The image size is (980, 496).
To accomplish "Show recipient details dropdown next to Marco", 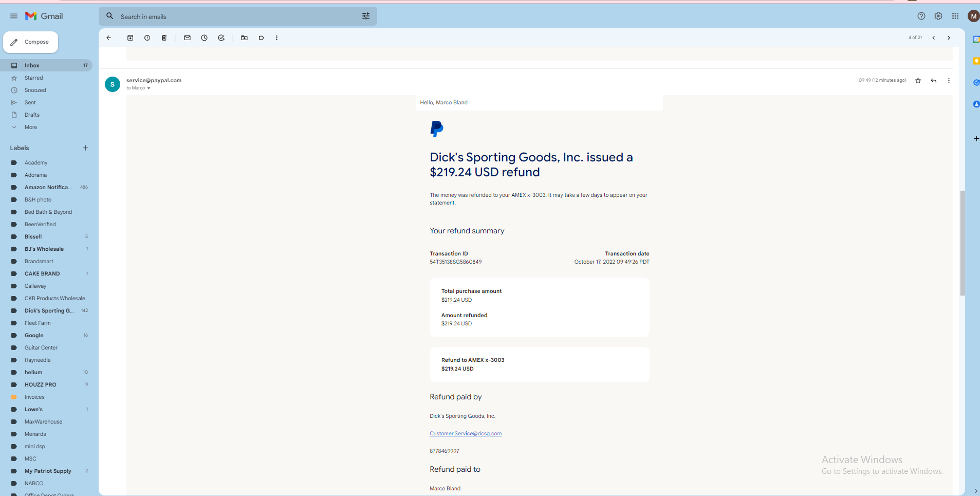I will pyautogui.click(x=149, y=88).
